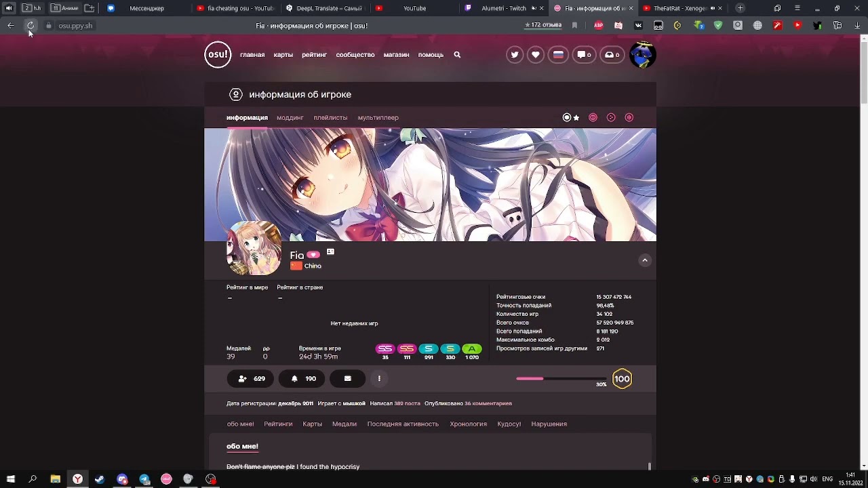868x488 pixels.
Task: Select the taiko game mode icon
Action: [x=593, y=118]
